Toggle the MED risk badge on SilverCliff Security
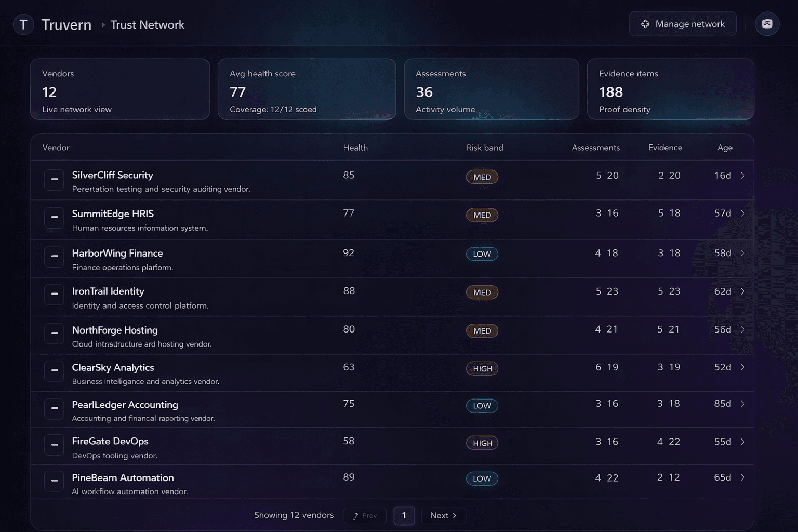Screen dimensions: 798x532 point(482,177)
